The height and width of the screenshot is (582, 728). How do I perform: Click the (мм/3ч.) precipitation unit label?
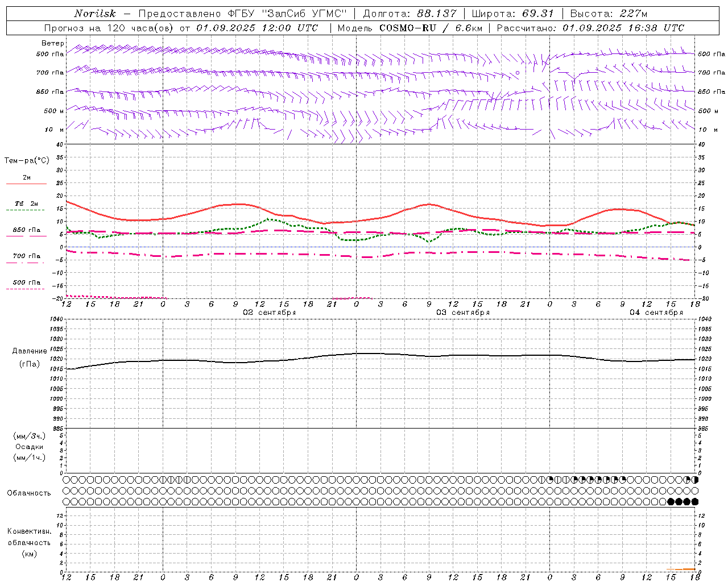30,436
